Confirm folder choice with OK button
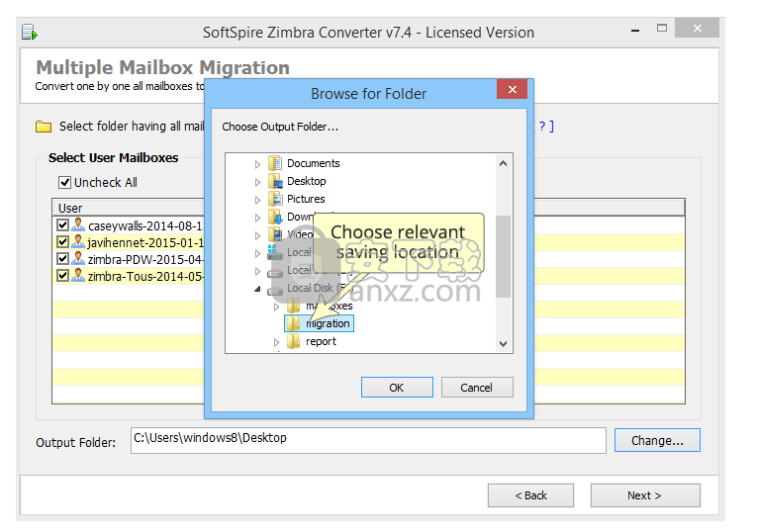 397,388
